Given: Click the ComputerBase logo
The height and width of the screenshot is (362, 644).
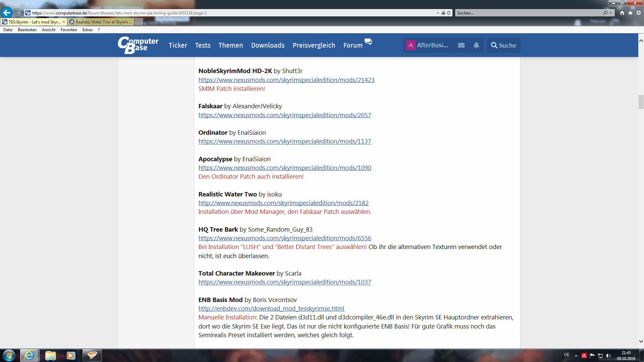Looking at the screenshot, I should (138, 45).
